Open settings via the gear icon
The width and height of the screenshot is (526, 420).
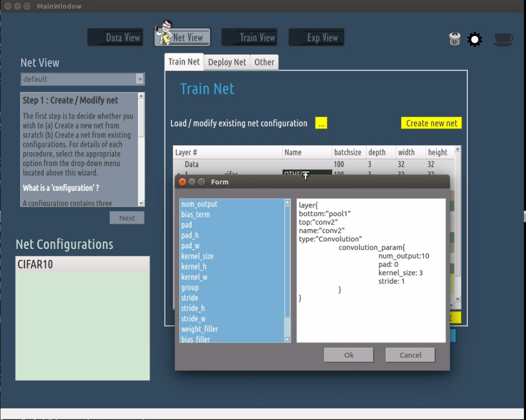point(474,39)
